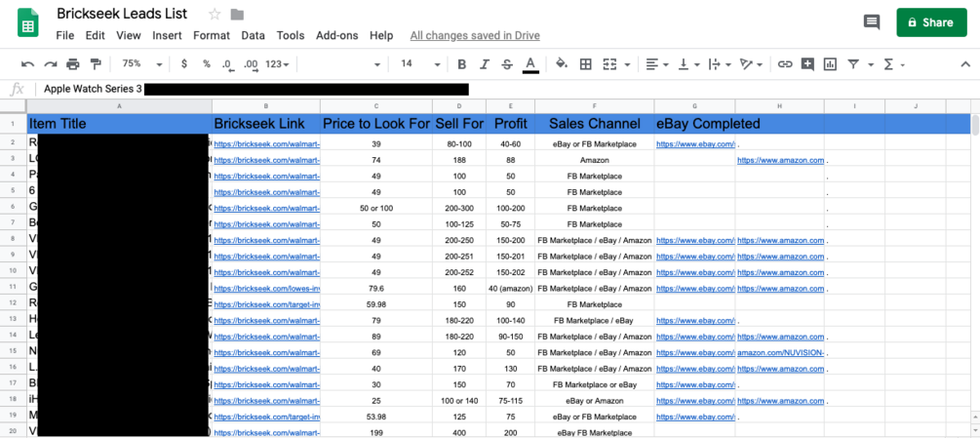Toggle bold formatting
980x438 pixels.
(461, 63)
